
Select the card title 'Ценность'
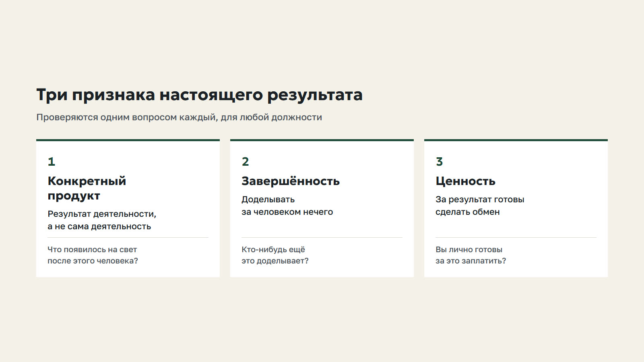[x=465, y=181]
